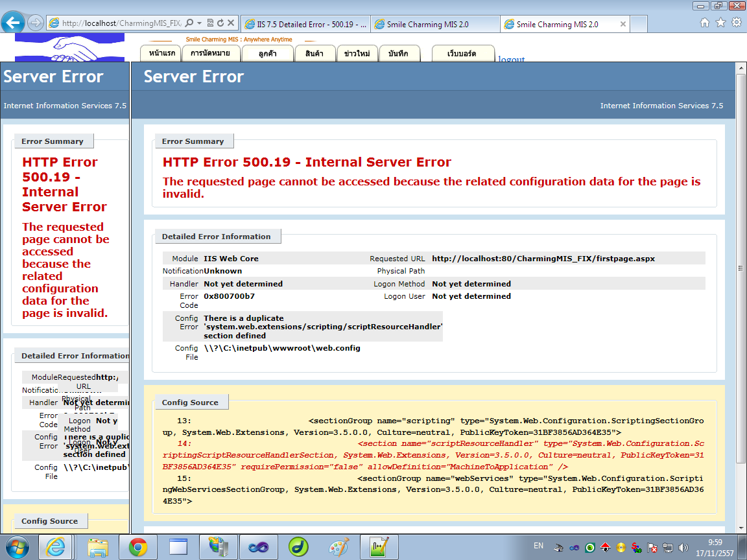Open the Dreamweaver taskbar icon
The image size is (747, 560).
[299, 547]
